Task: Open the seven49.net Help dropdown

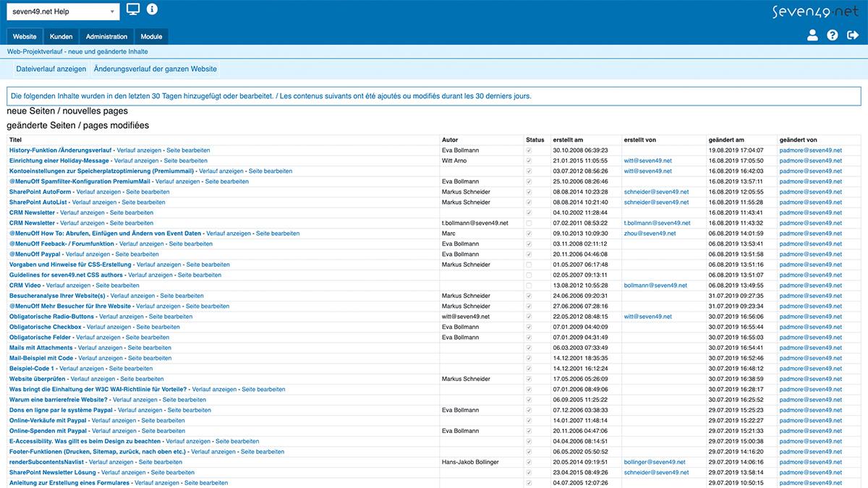Action: click(65, 12)
